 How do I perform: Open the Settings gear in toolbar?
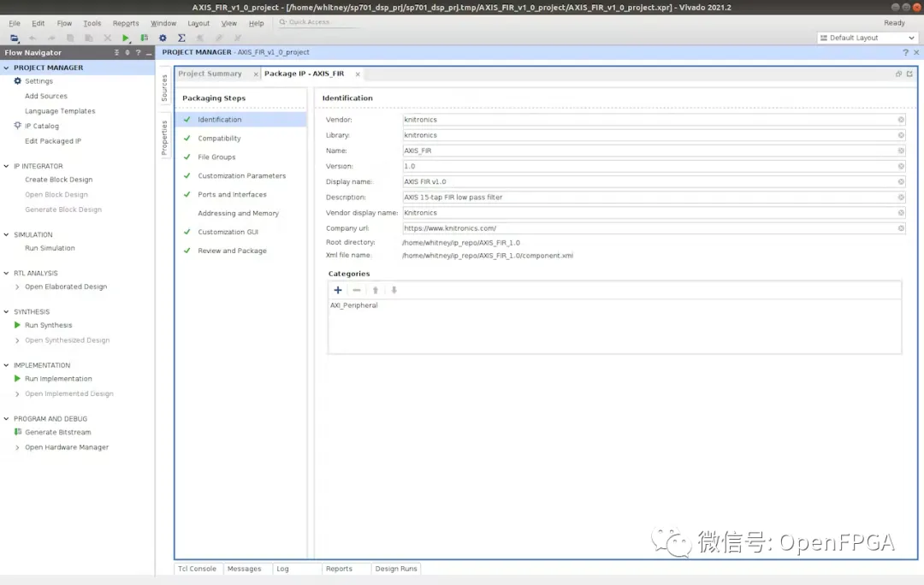coord(163,38)
